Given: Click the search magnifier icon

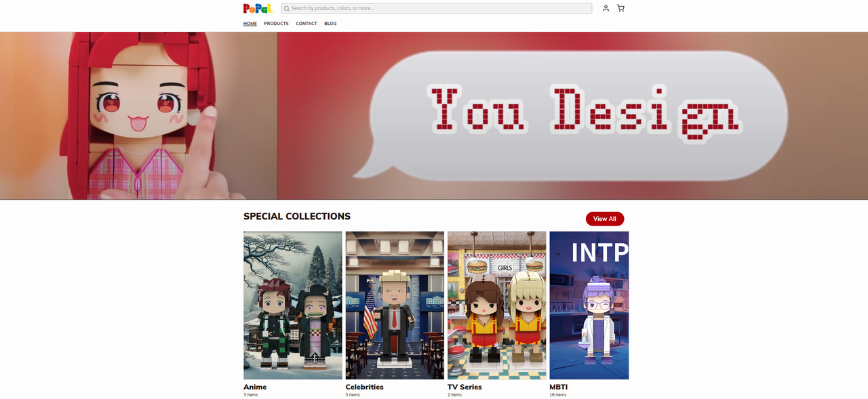Looking at the screenshot, I should point(286,7).
